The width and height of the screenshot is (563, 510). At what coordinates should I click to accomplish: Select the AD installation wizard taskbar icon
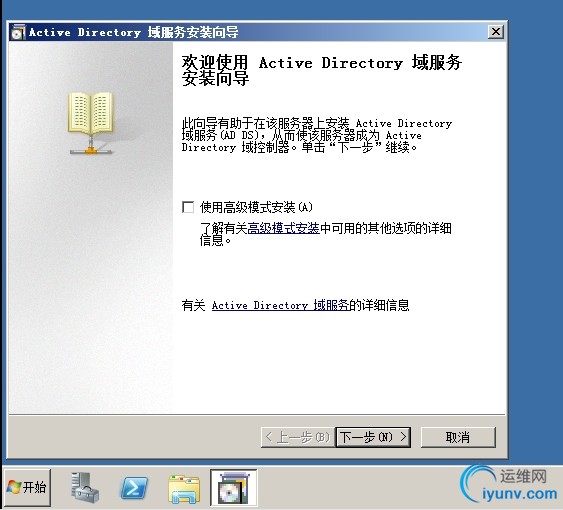click(x=233, y=488)
